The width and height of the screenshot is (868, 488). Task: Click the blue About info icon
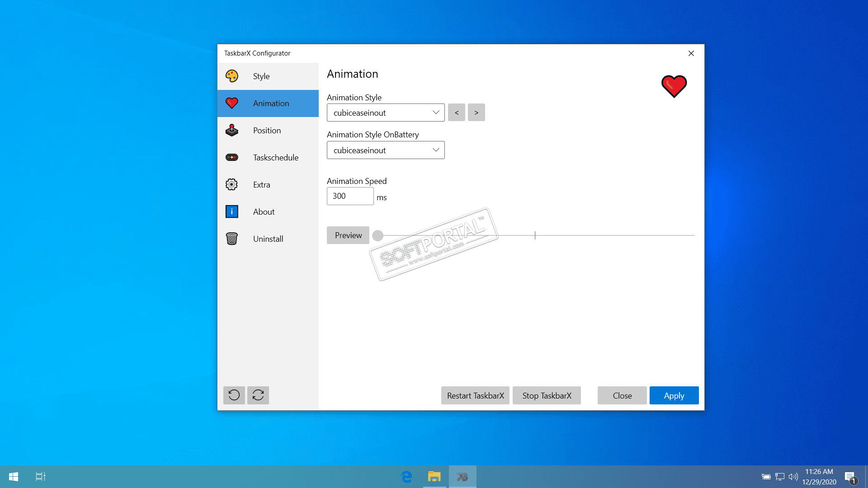(232, 211)
